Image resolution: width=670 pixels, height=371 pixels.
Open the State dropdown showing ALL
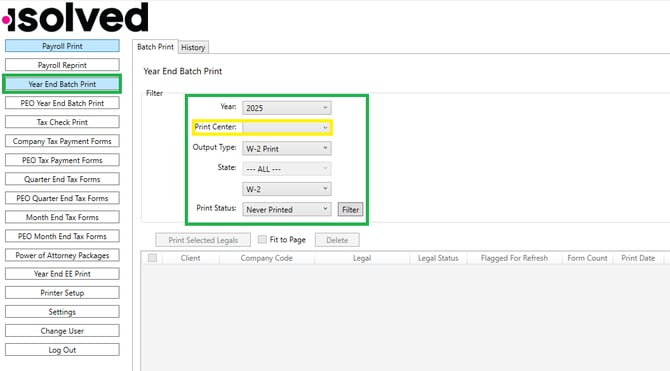pos(287,169)
